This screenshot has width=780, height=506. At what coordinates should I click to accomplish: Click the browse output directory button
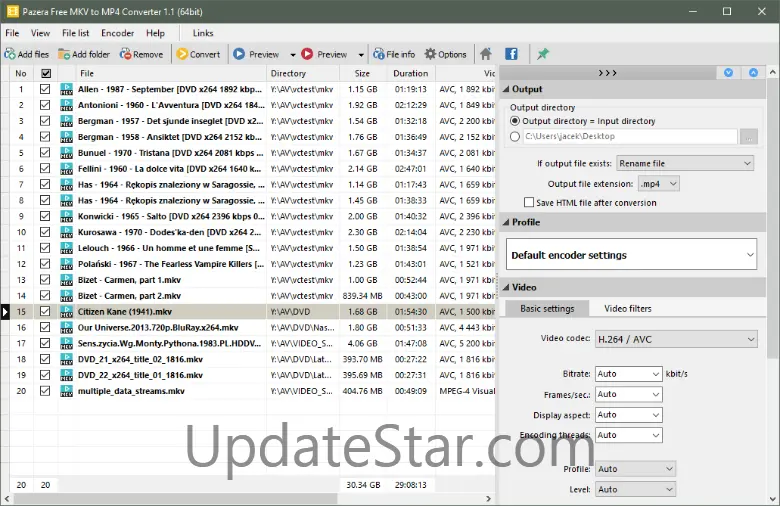point(749,137)
